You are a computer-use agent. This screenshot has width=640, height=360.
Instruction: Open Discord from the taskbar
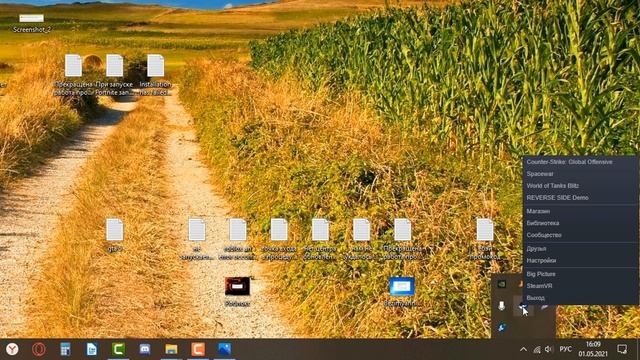pos(145,349)
